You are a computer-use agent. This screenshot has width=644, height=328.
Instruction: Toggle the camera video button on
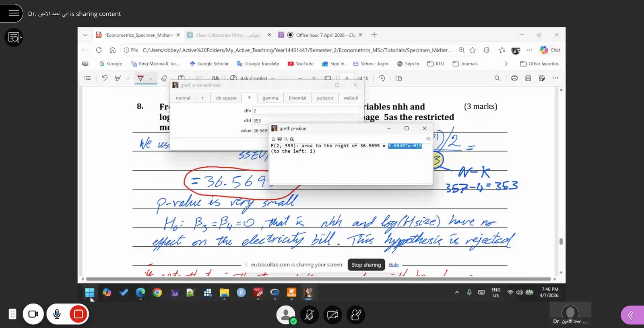(x=33, y=314)
